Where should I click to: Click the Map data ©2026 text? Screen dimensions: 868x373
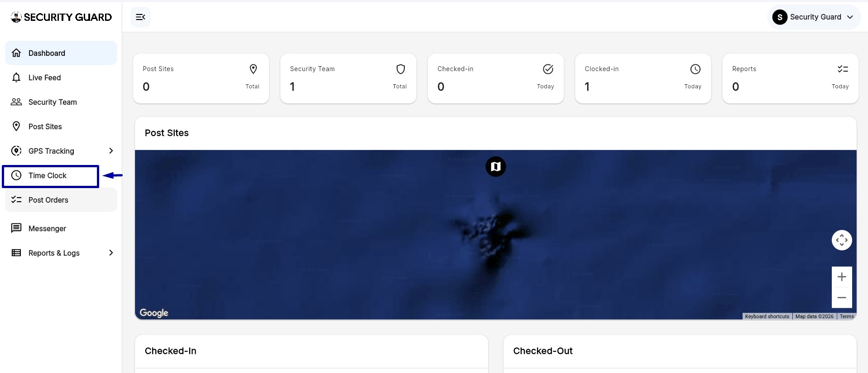coord(814,316)
